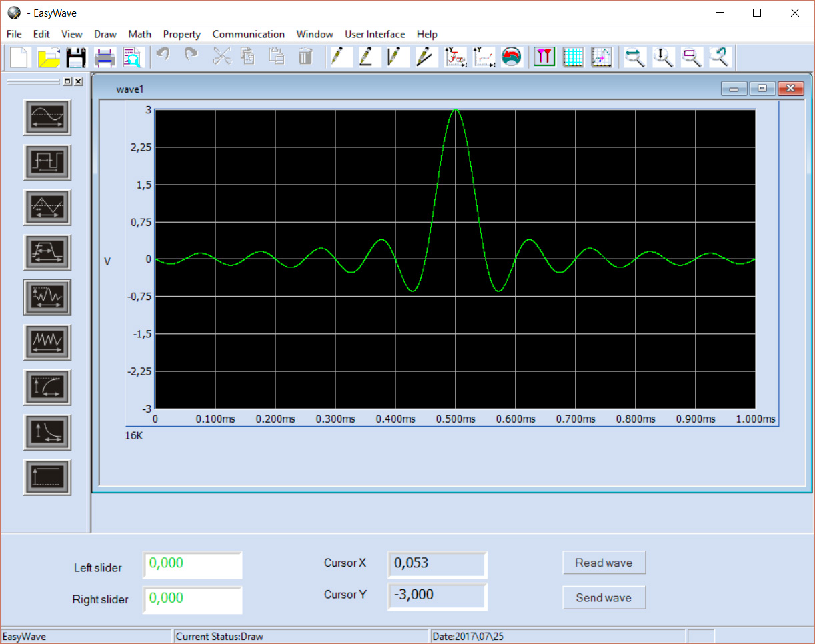The image size is (815, 644).
Task: Click the Date:2017\07\25 status entry
Action: pyautogui.click(x=468, y=637)
